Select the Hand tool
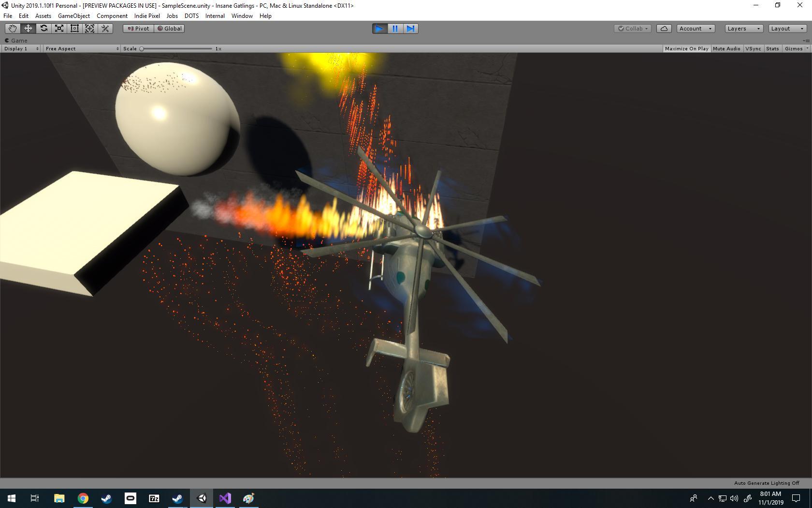This screenshot has height=508, width=812. (13, 29)
